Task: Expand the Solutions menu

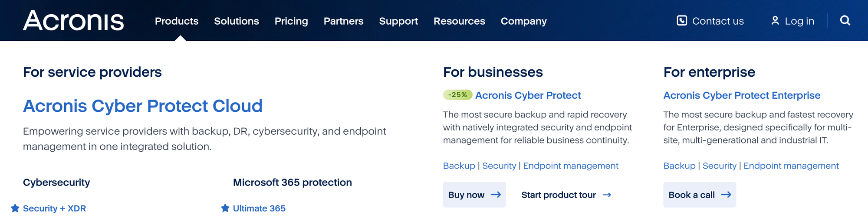Action: click(237, 21)
